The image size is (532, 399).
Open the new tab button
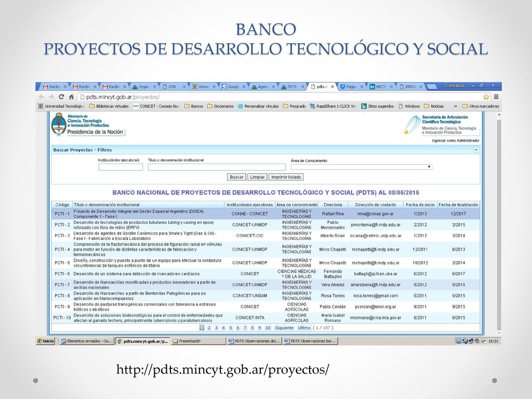(x=431, y=87)
